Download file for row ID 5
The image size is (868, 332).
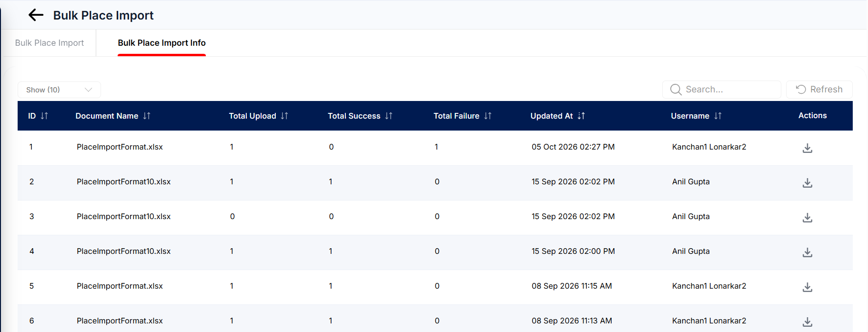807,287
